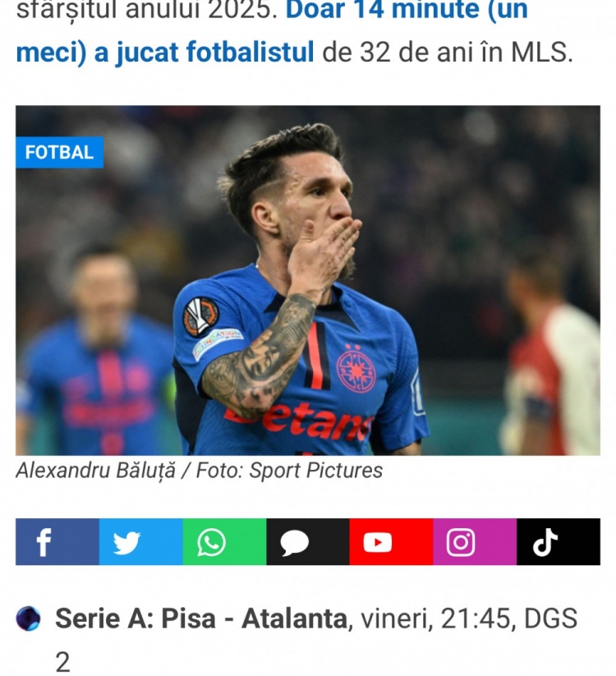Image resolution: width=616 pixels, height=676 pixels.
Task: Open the Instagram page icon
Action: pyautogui.click(x=475, y=541)
